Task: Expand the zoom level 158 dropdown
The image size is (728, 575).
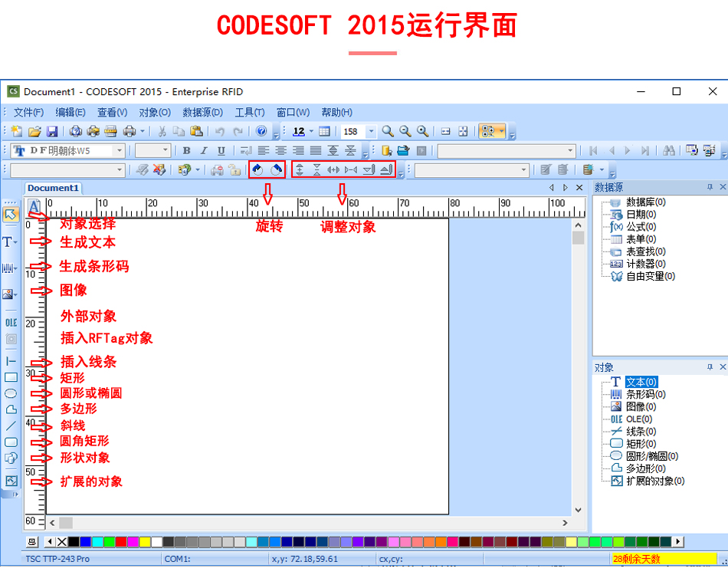Action: (x=371, y=131)
